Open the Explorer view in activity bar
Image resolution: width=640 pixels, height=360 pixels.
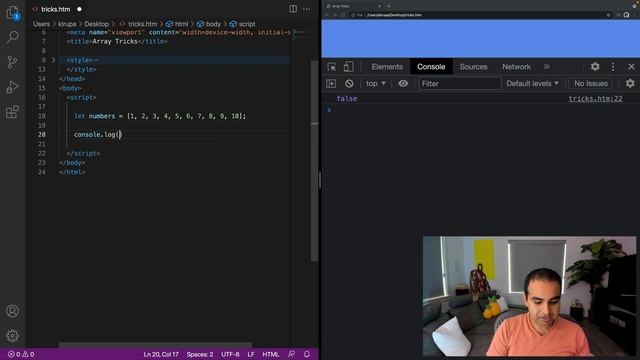coord(13,12)
